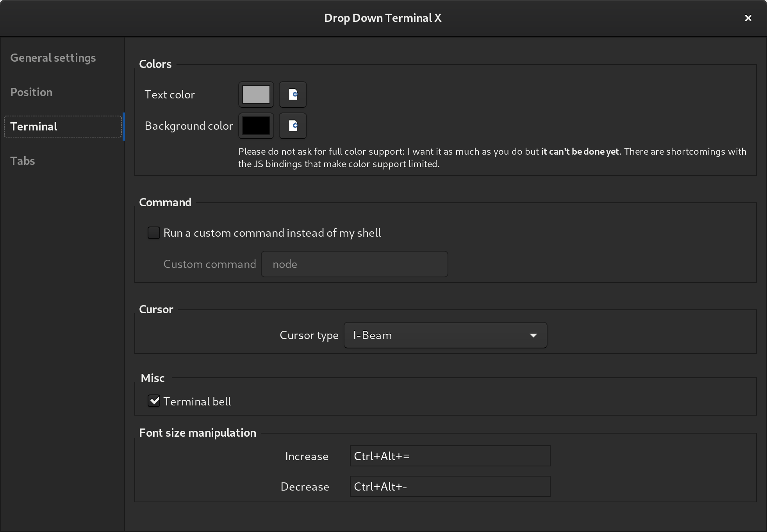The height and width of the screenshot is (532, 767).
Task: Click the Custom command text field
Action: click(354, 264)
